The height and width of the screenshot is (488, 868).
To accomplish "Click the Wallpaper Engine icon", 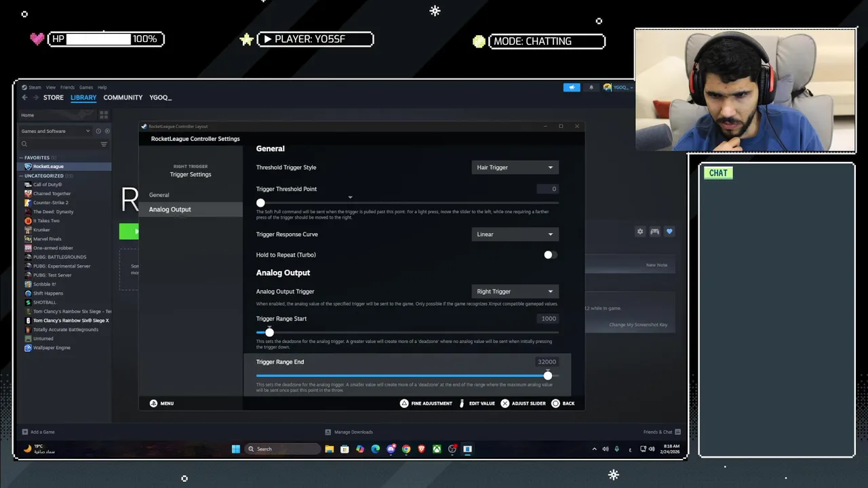I will point(28,348).
